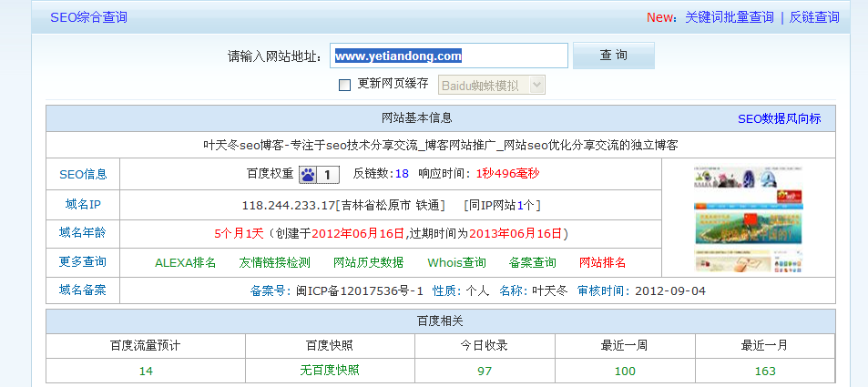868x387 pixels.
Task: Click ICP number 闽ICP备12017536号-1
Action: coord(358,290)
